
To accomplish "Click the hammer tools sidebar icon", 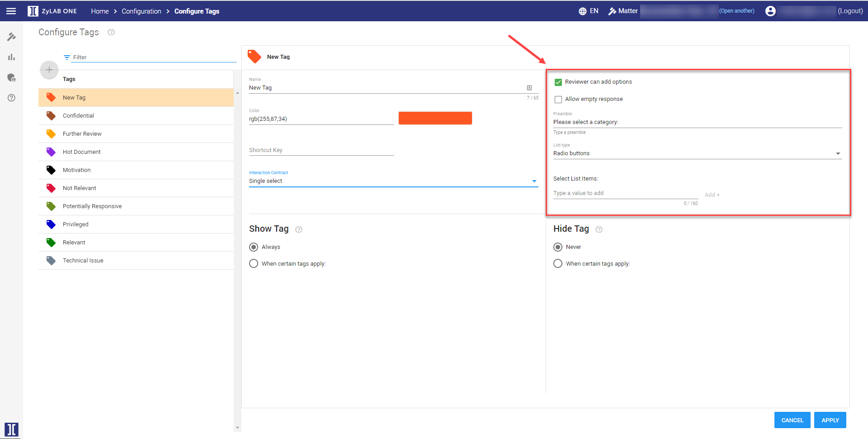I will pos(11,37).
